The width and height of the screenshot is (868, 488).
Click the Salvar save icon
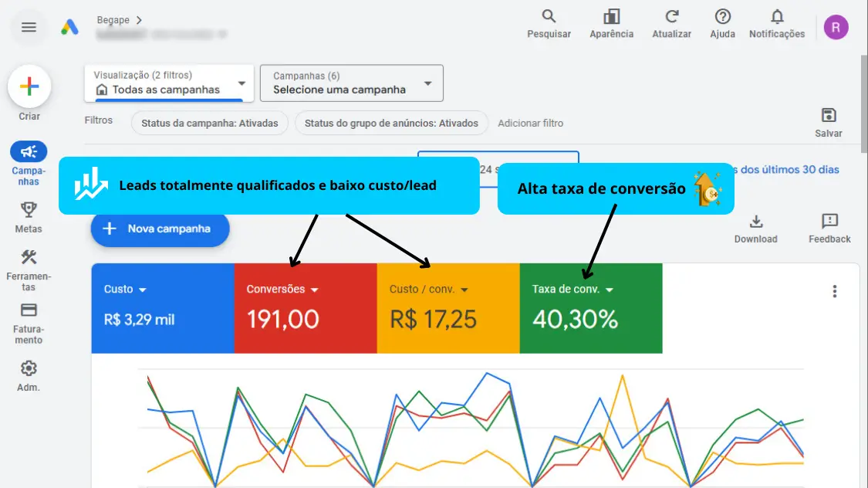828,116
